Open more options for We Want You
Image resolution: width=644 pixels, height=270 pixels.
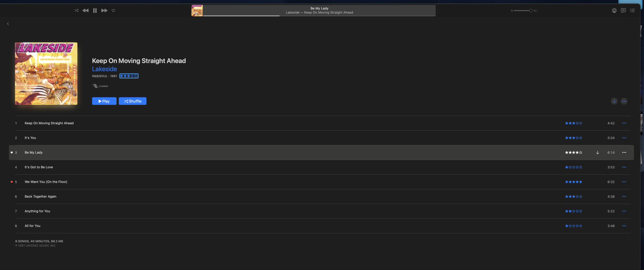coord(624,182)
